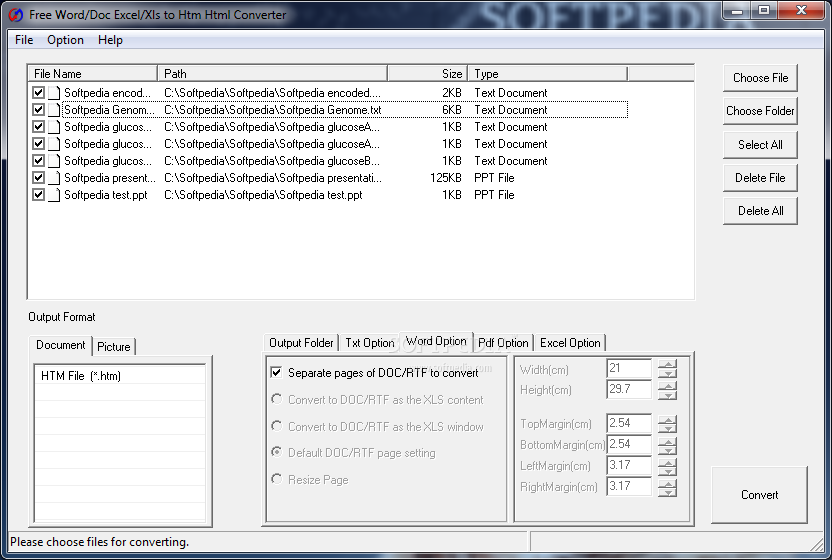The image size is (832, 560).
Task: Sort the list by Path column header
Action: click(273, 74)
